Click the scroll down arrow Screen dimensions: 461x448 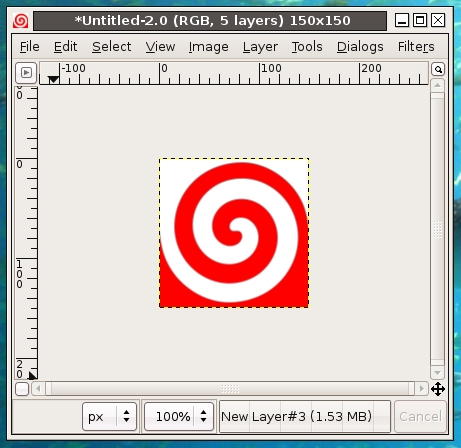[x=437, y=372]
